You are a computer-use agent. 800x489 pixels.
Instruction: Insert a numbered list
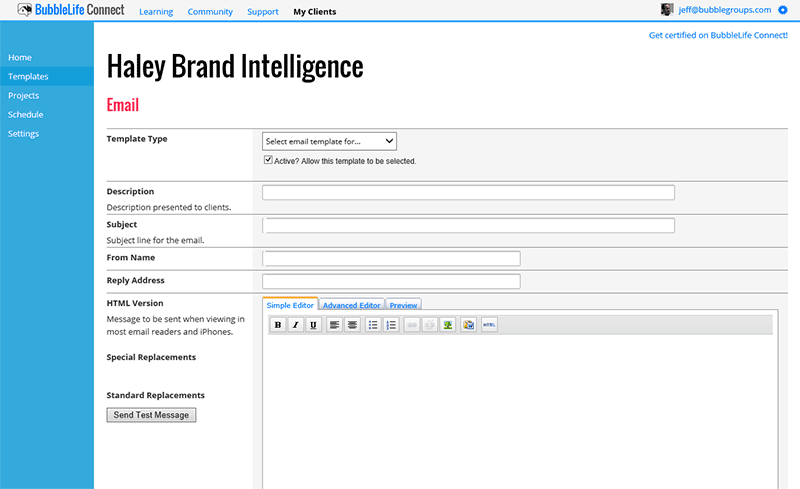(391, 325)
